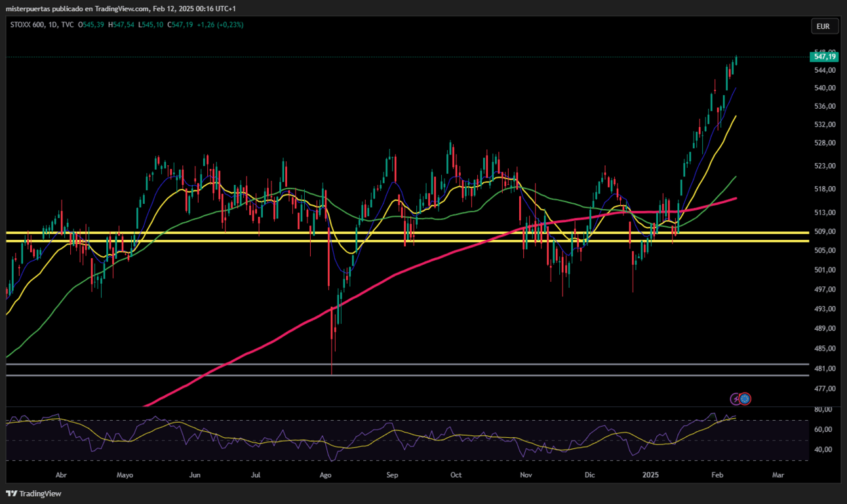Screen dimensions: 847x504
Task: Click the 536,00 price axis label
Action: point(825,106)
